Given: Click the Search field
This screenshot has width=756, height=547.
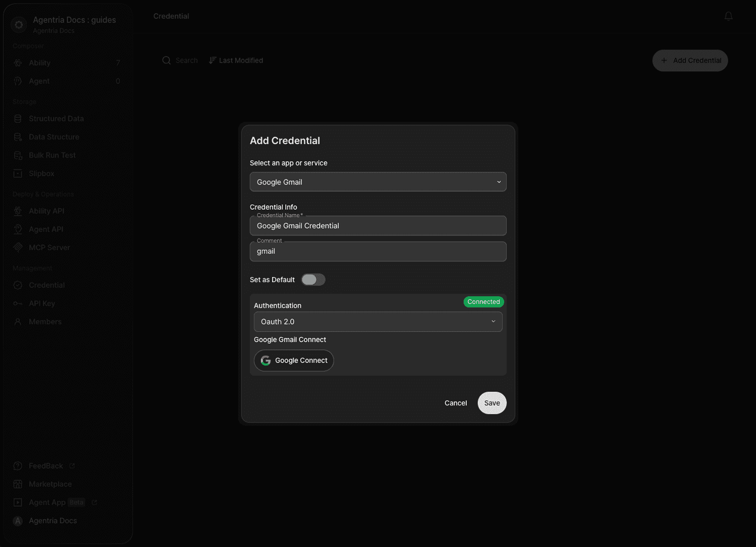Looking at the screenshot, I should (x=180, y=60).
